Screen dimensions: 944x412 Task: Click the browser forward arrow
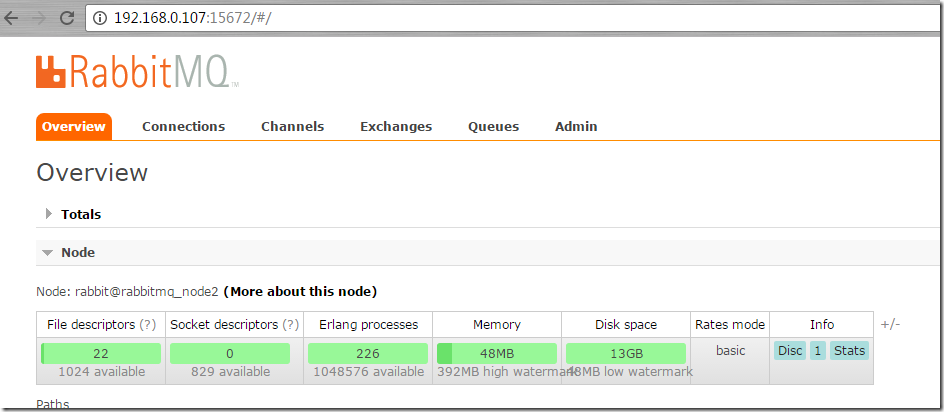(x=39, y=18)
